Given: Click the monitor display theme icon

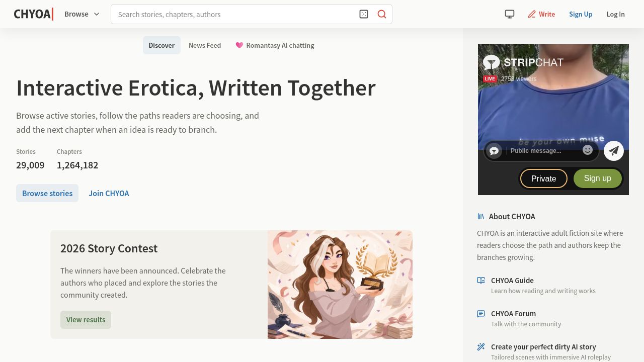Looking at the screenshot, I should 510,14.
